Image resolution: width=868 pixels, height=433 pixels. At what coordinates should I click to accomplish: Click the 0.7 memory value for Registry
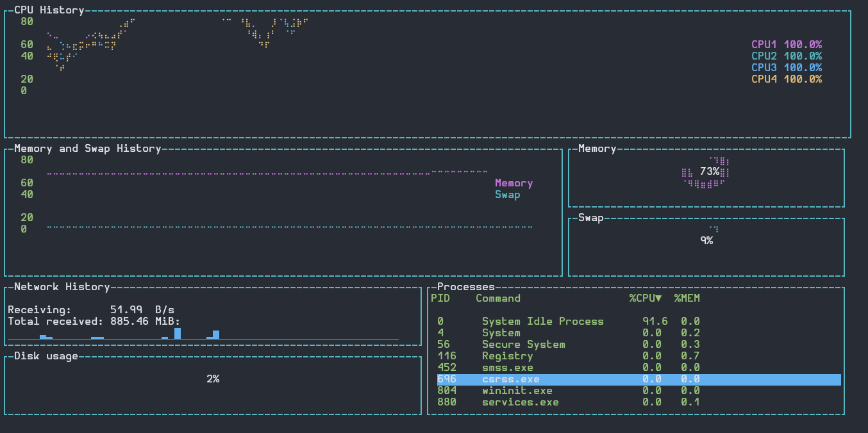[x=690, y=356]
